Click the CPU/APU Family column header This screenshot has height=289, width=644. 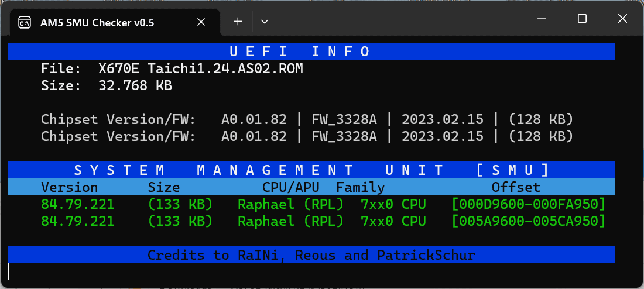tap(323, 188)
